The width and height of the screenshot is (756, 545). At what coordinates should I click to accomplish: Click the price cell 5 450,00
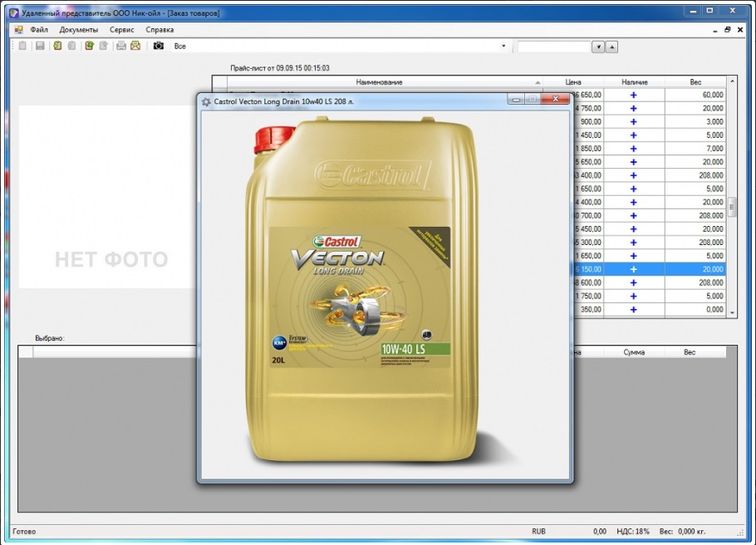click(587, 229)
